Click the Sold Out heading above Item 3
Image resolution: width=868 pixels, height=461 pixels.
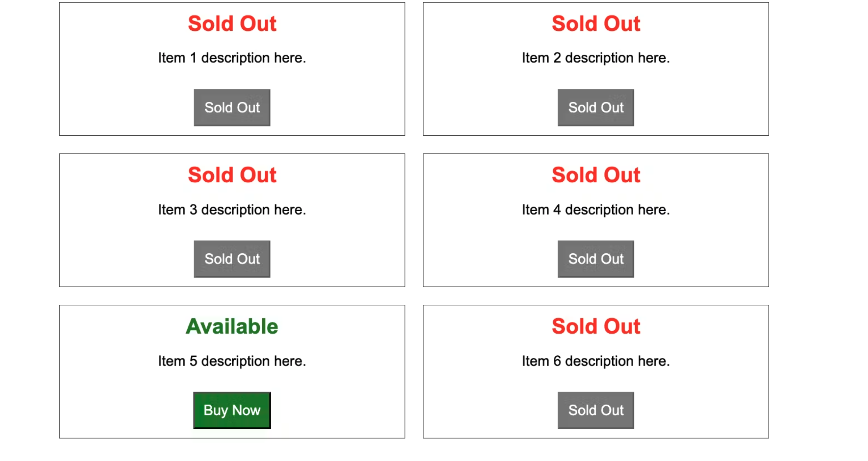pos(232,175)
